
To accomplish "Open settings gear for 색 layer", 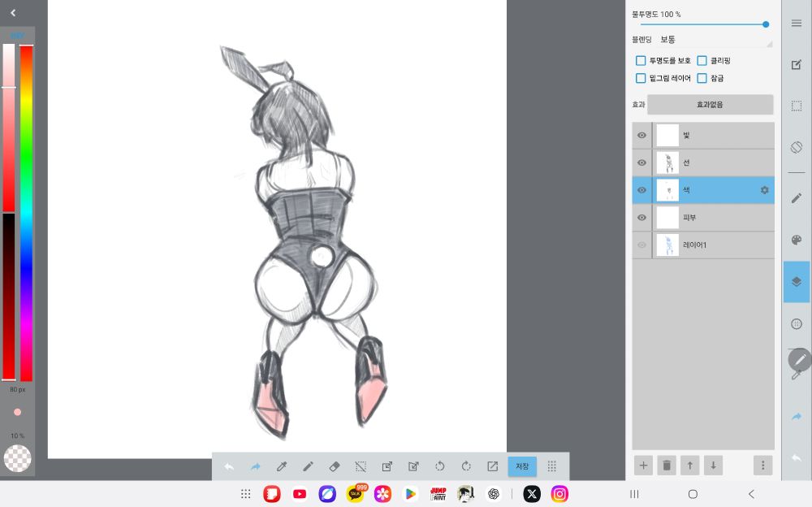I will [x=764, y=190].
